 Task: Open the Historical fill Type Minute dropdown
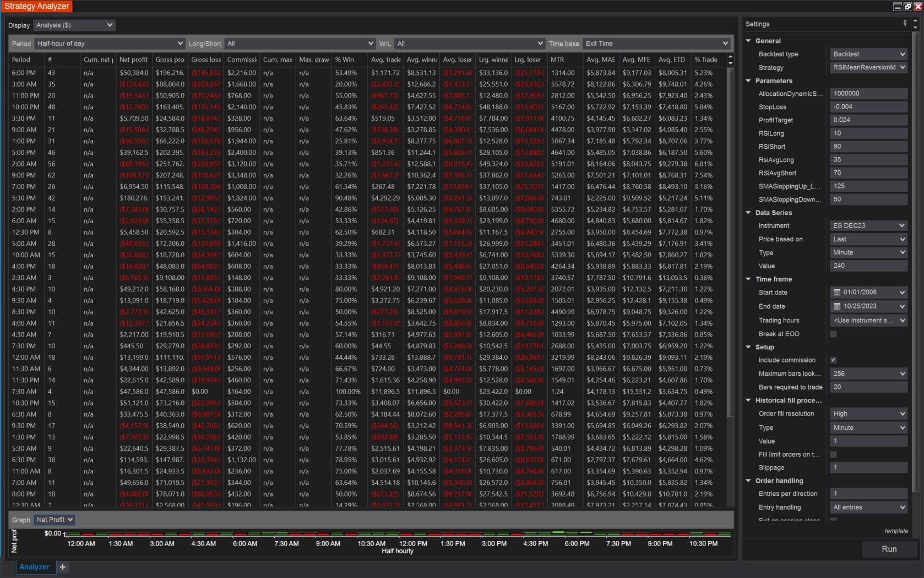[869, 428]
